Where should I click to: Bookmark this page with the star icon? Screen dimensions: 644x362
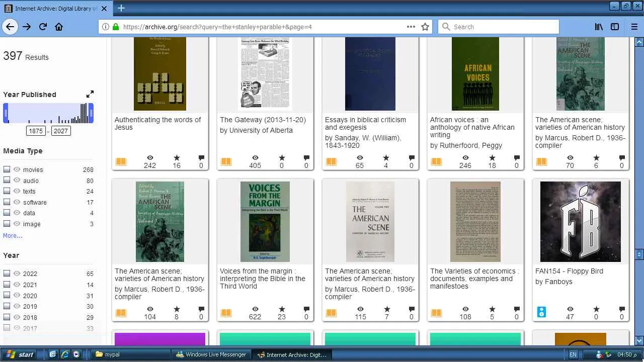click(425, 27)
